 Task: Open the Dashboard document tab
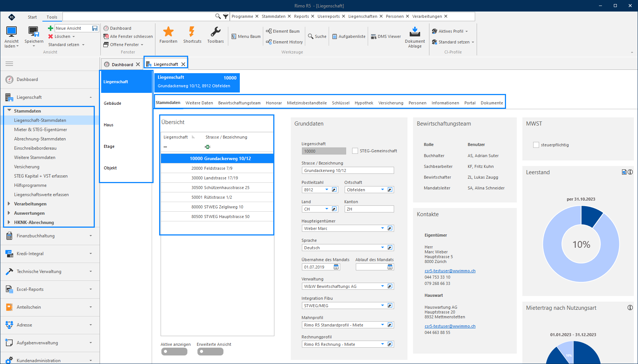122,64
